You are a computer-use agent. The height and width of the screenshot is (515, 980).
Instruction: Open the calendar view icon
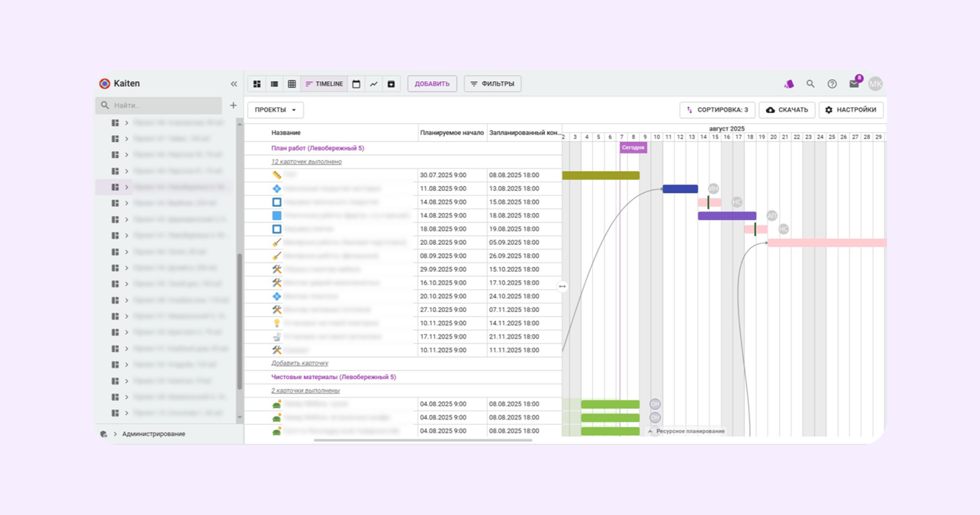pos(356,84)
